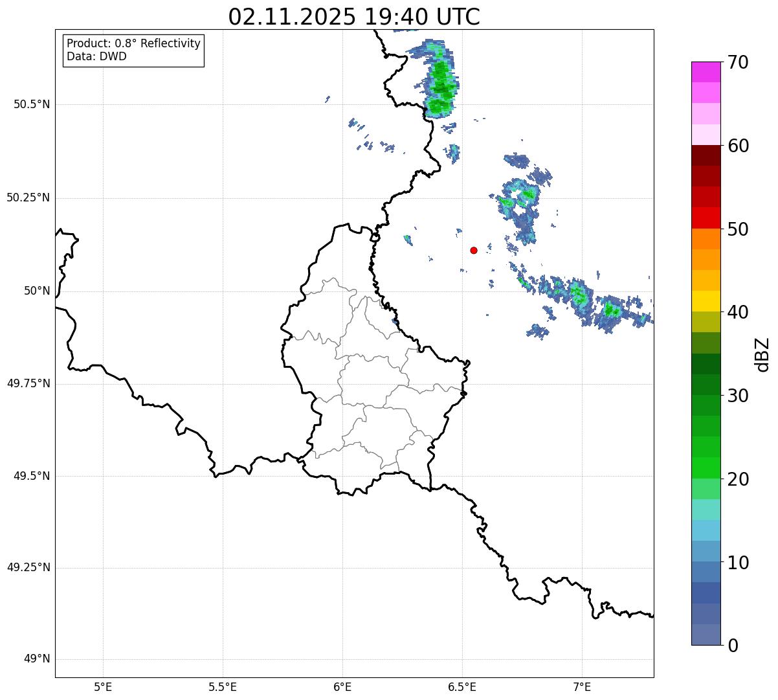Click the latitude label 49.25°N
Image resolution: width=778 pixels, height=700 pixels.
pyautogui.click(x=28, y=567)
